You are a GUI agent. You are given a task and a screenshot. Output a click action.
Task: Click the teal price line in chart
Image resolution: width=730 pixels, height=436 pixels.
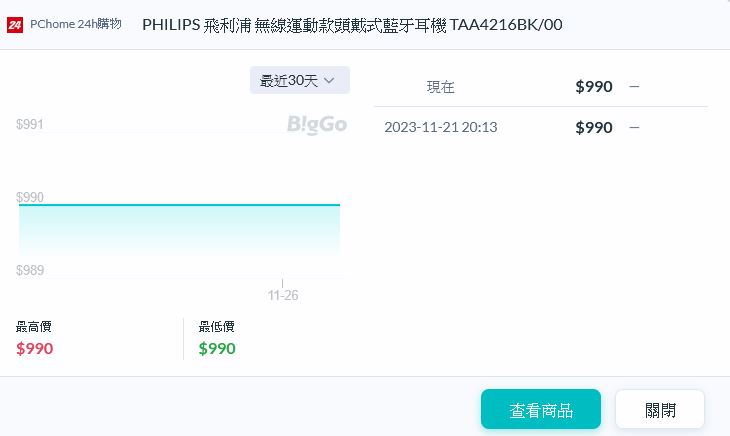pos(180,205)
